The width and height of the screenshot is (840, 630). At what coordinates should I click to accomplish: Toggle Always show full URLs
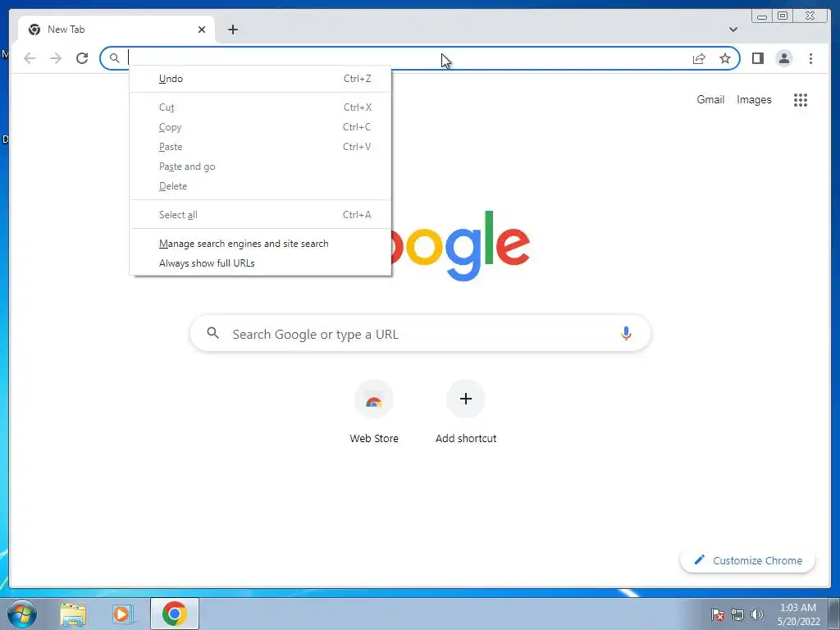point(260,263)
